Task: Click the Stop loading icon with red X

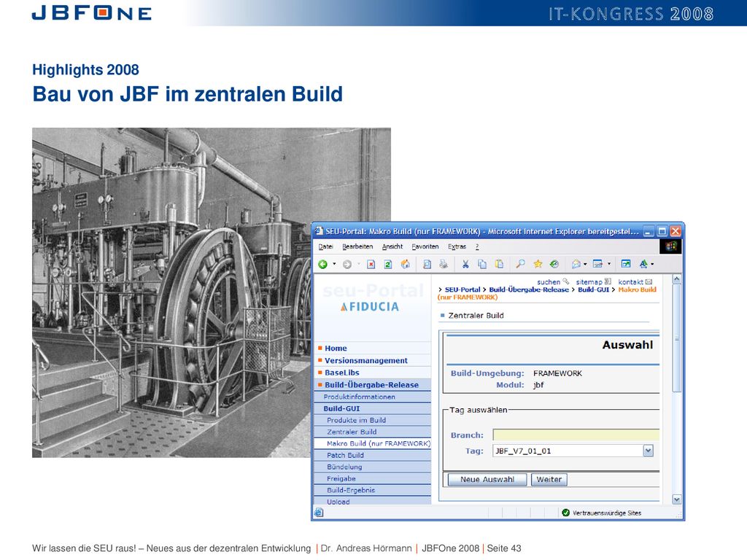Action: (371, 264)
